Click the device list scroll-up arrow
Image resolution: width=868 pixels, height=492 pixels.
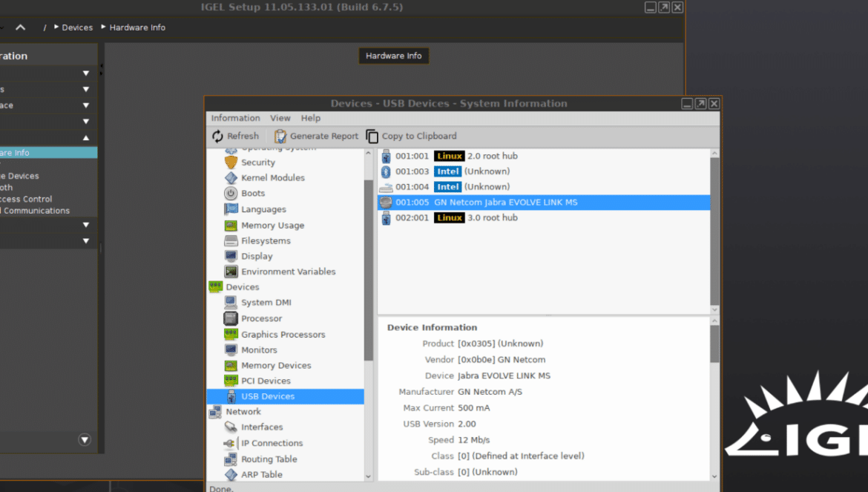click(714, 154)
